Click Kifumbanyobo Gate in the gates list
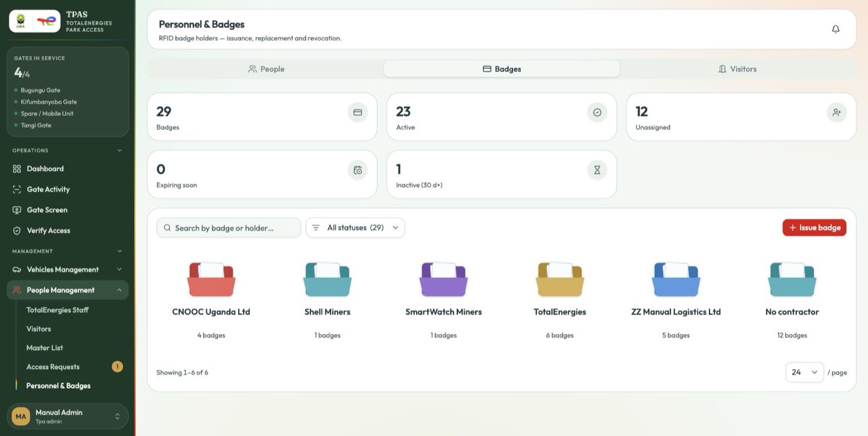This screenshot has width=868, height=436. pos(49,102)
